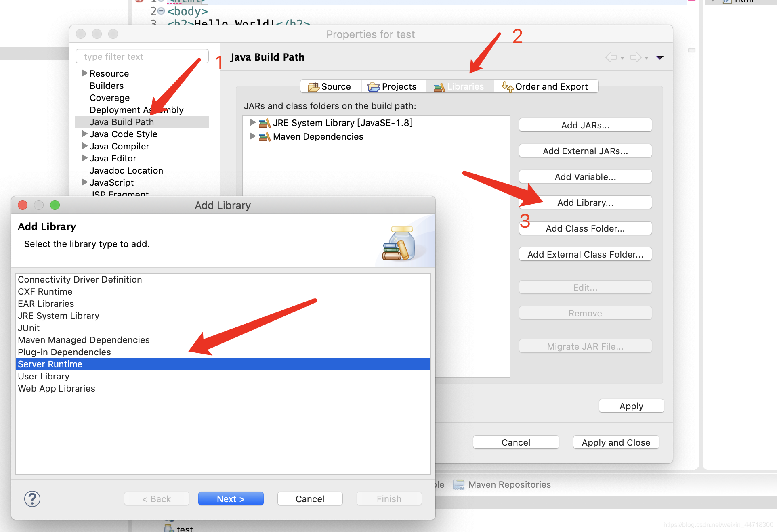Select Javadoc Location in the sidebar
This screenshot has width=777, height=532.
coord(126,170)
